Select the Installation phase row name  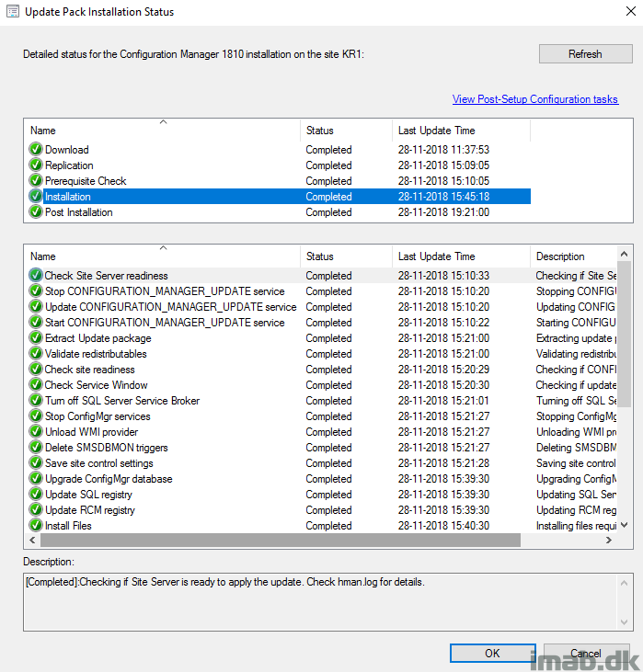click(68, 197)
